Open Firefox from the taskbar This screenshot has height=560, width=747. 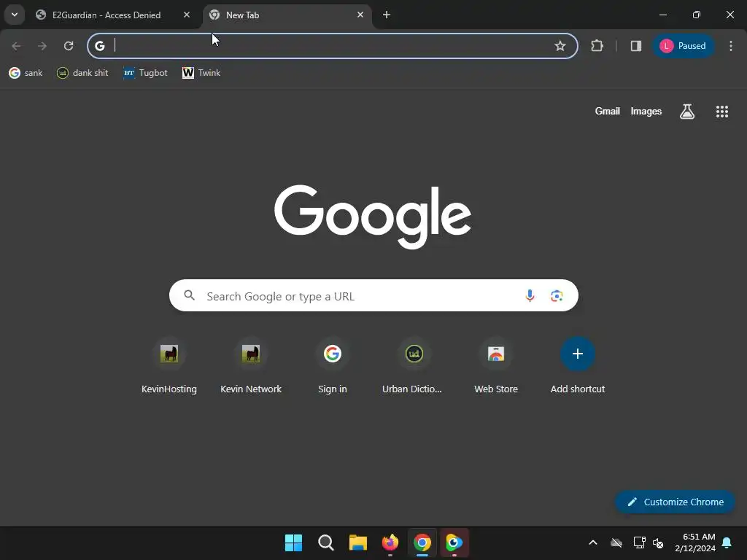(390, 542)
